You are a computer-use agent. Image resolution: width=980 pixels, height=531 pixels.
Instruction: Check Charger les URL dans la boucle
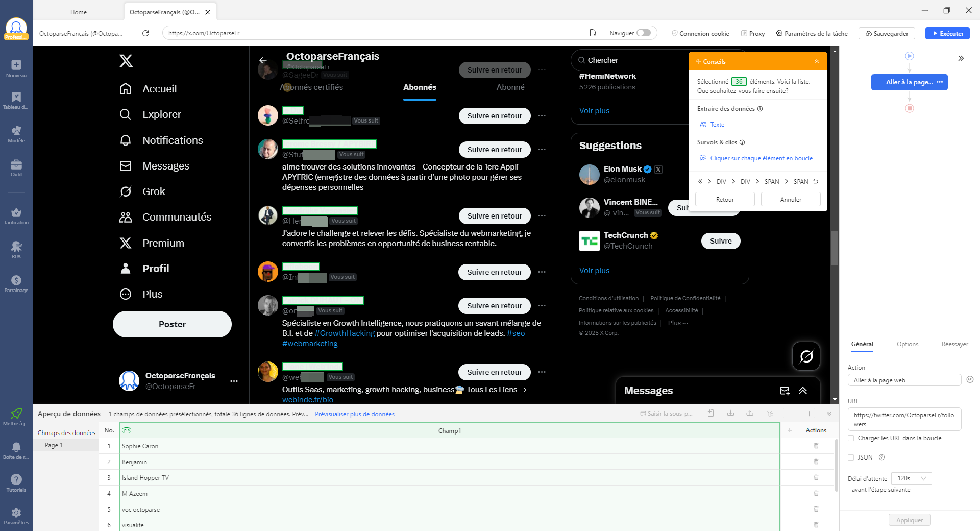pyautogui.click(x=851, y=438)
